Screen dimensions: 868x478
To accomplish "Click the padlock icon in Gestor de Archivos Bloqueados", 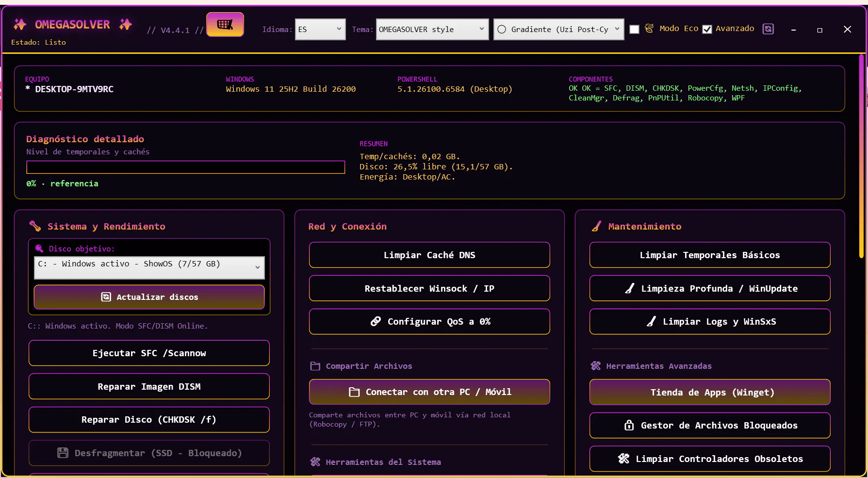I will (629, 426).
